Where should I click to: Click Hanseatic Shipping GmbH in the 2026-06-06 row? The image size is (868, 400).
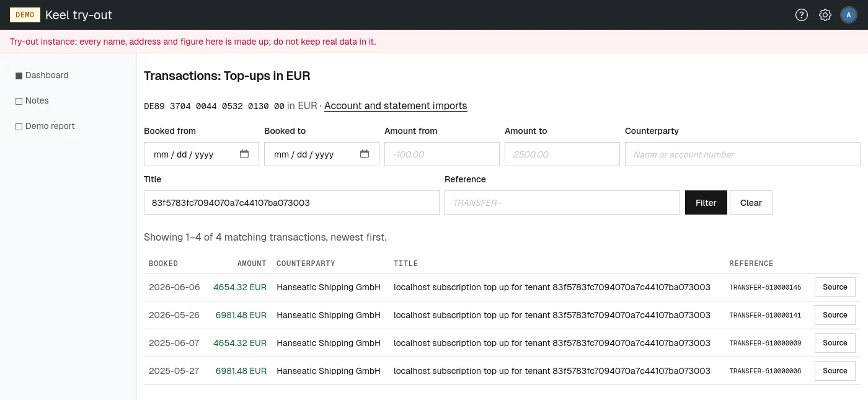(x=329, y=287)
